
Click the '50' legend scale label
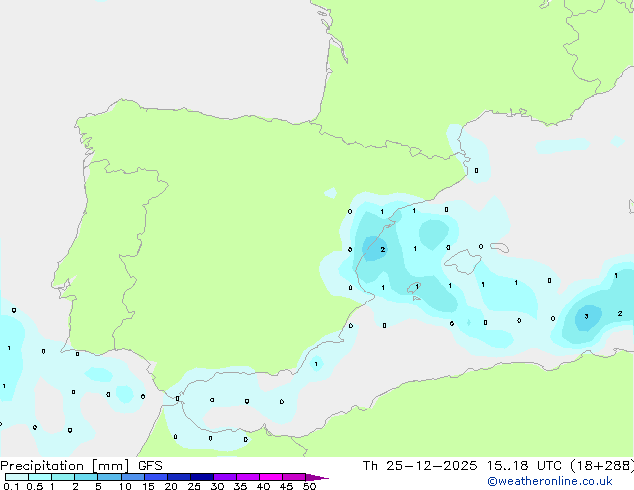310,486
